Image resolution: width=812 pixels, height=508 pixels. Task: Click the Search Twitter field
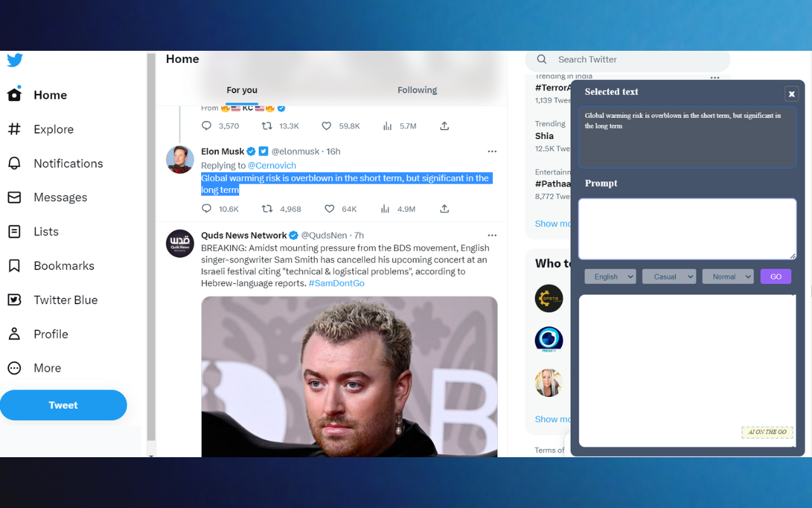tap(628, 60)
